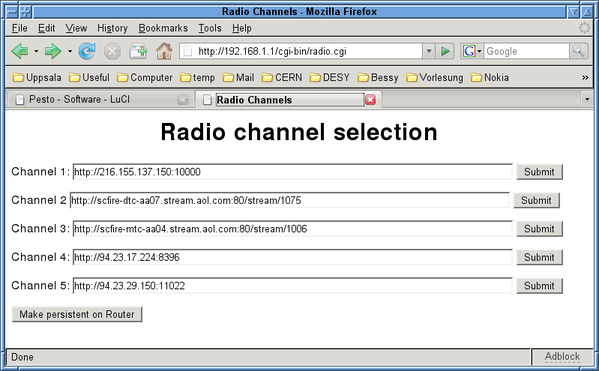This screenshot has height=371, width=599.
Task: Click the page icon in address bar
Action: pyautogui.click(x=188, y=51)
